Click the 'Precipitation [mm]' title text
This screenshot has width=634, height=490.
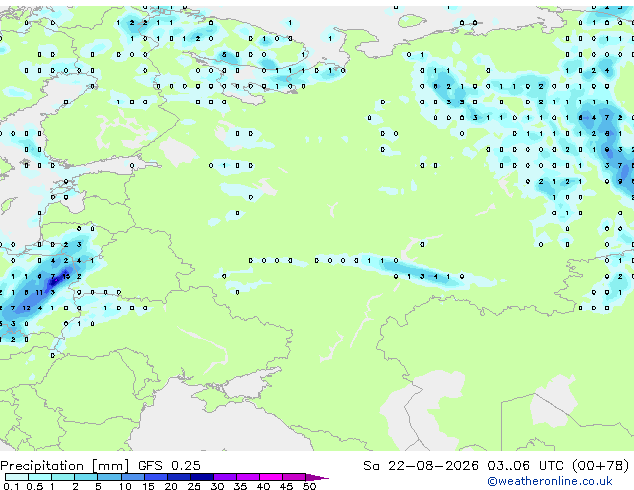(65, 466)
